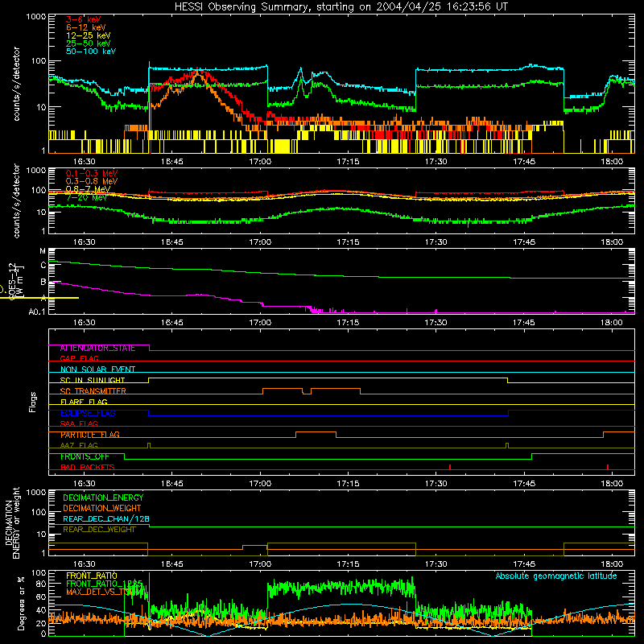Click the SAA_FLAG label

click(79, 423)
